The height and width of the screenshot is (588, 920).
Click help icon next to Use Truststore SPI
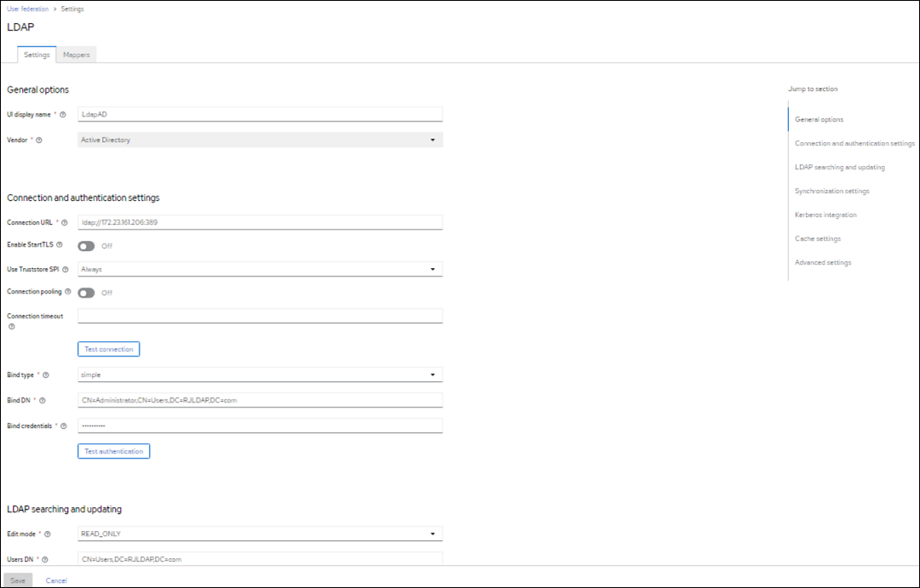click(x=66, y=269)
